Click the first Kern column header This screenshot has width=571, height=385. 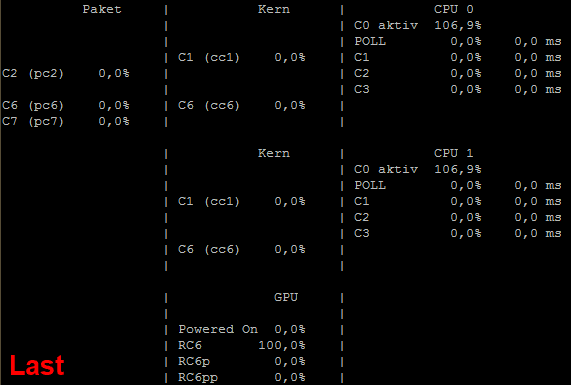274,9
